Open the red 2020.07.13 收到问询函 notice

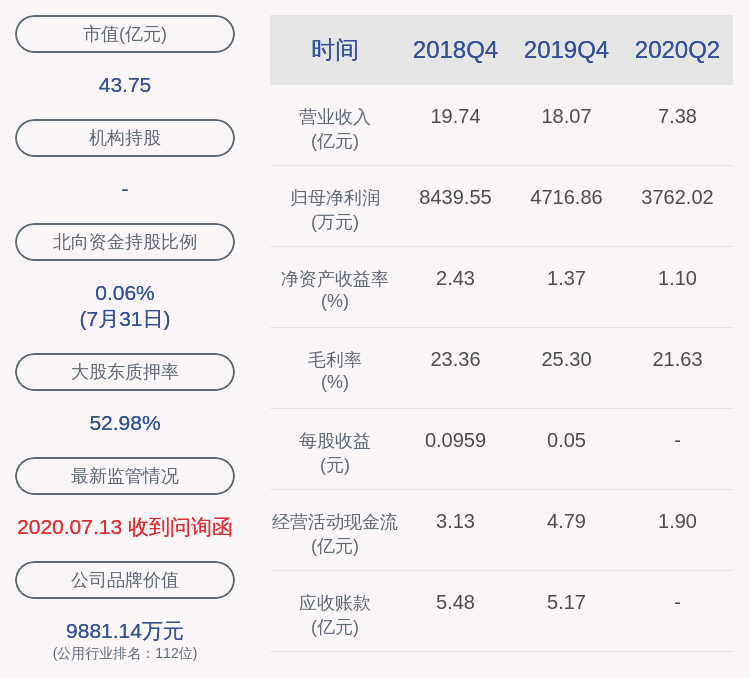pyautogui.click(x=125, y=527)
